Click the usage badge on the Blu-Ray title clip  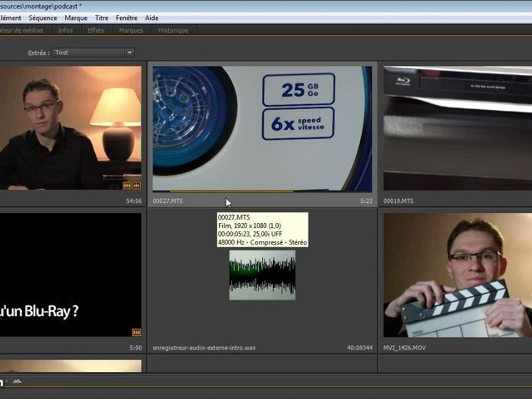click(136, 332)
